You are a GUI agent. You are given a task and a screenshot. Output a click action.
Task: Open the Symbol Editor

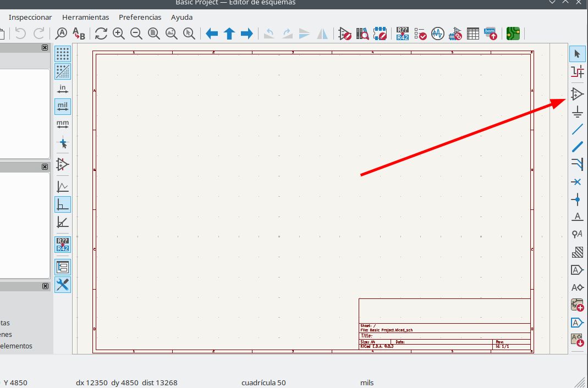coord(345,34)
